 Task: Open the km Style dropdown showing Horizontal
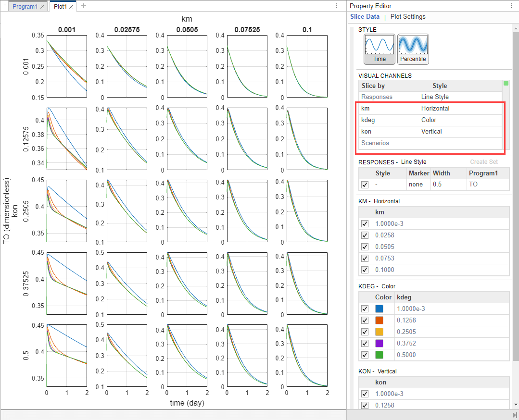(460, 109)
